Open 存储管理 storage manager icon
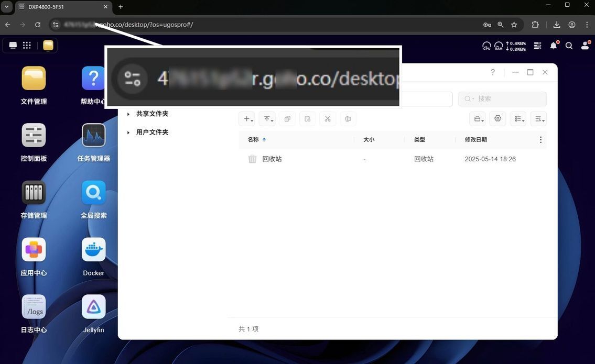 coord(34,192)
